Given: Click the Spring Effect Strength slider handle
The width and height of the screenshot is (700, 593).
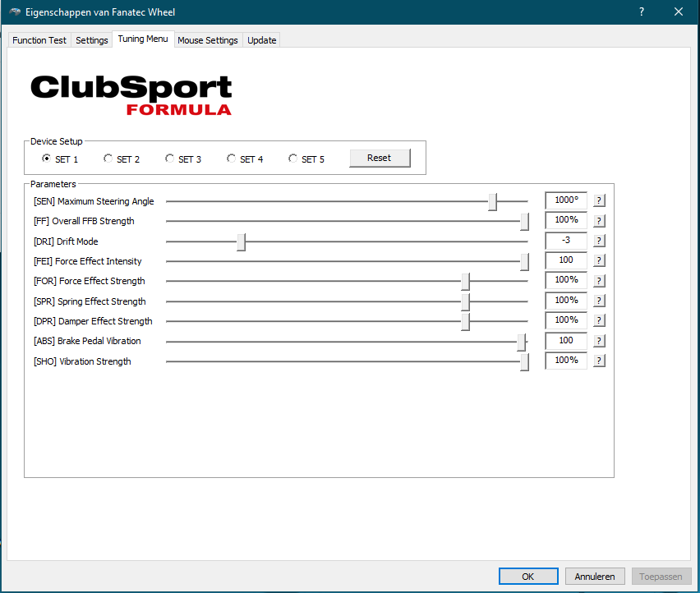Looking at the screenshot, I should [465, 302].
